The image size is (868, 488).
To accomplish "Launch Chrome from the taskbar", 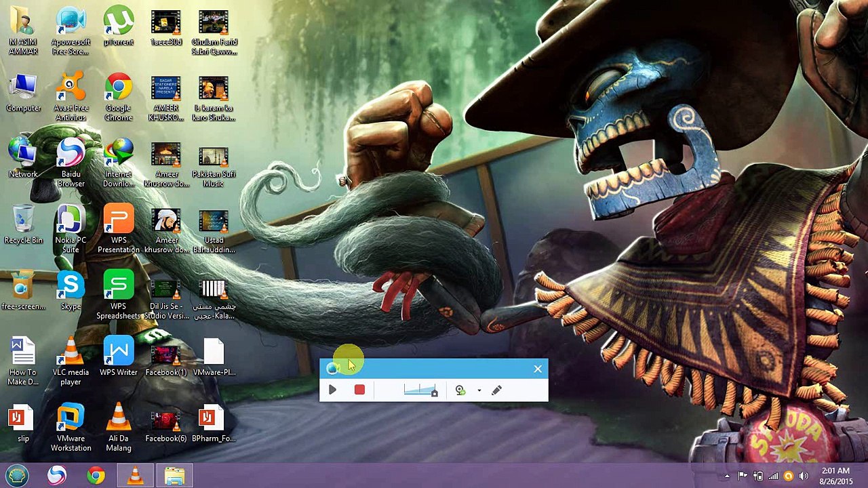I will 96,476.
